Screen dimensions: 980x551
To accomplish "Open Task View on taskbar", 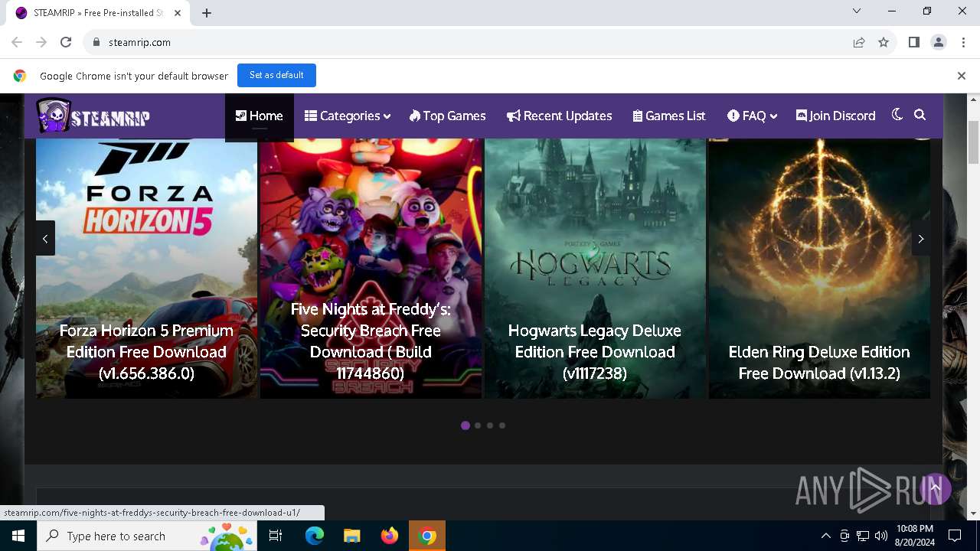I will 276,536.
